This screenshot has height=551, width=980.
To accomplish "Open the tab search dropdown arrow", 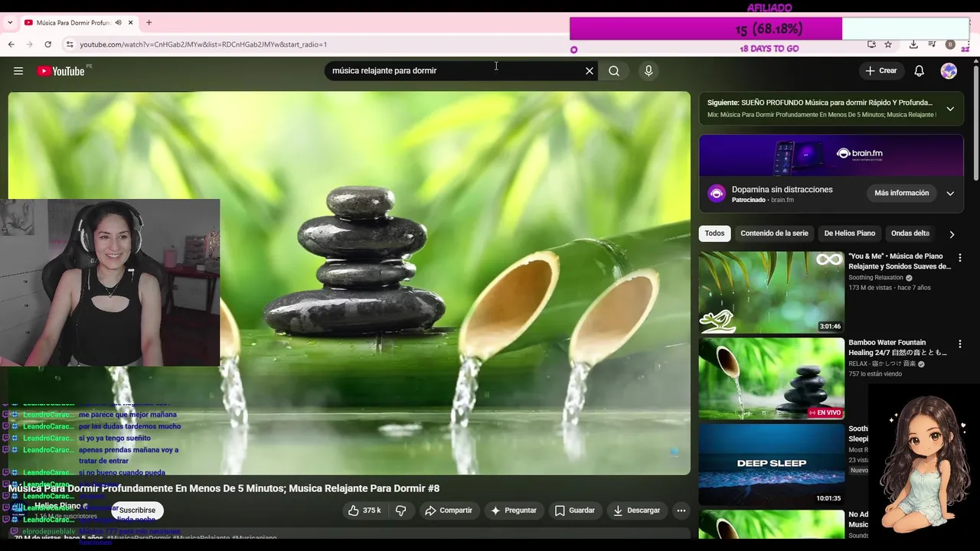I will [9, 23].
